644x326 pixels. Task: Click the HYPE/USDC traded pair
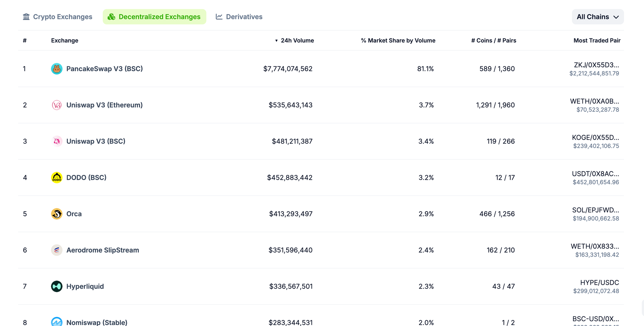tap(600, 283)
